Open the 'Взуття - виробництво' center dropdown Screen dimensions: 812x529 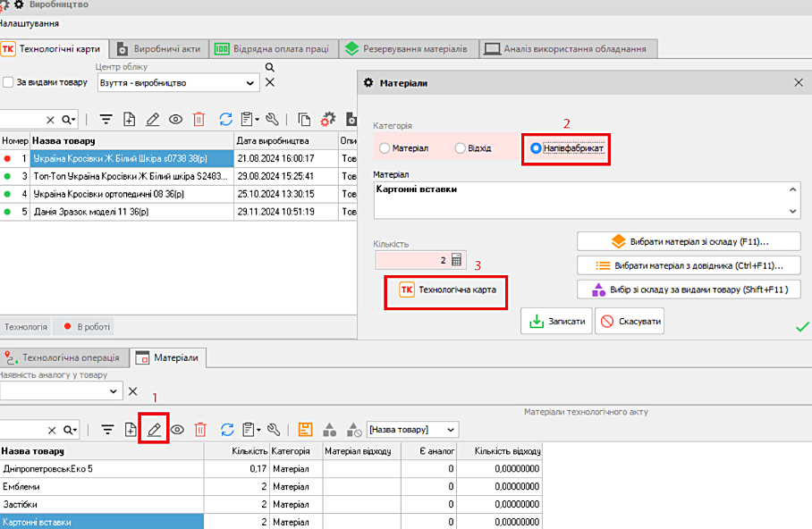250,83
